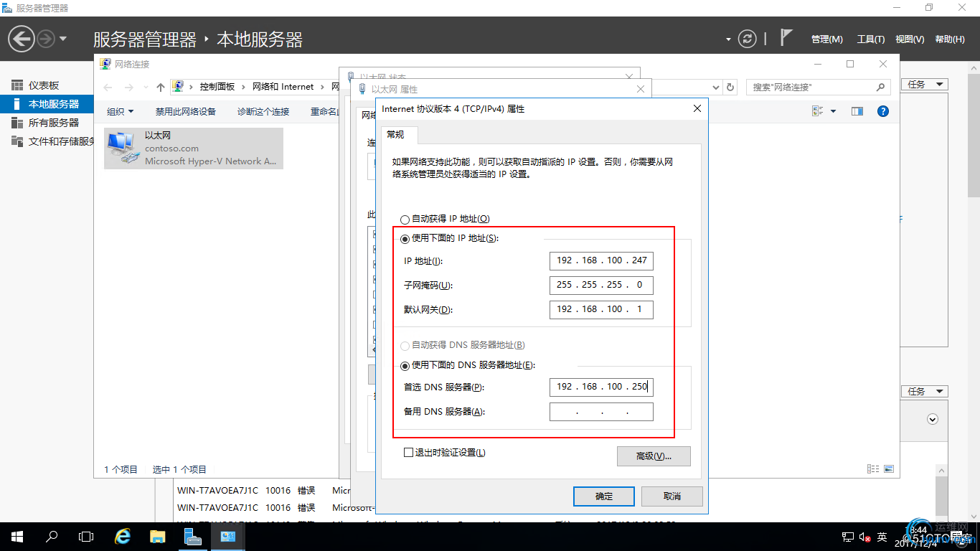
Task: Click the 子网掩码 field 255.255.255.0
Action: (x=601, y=285)
